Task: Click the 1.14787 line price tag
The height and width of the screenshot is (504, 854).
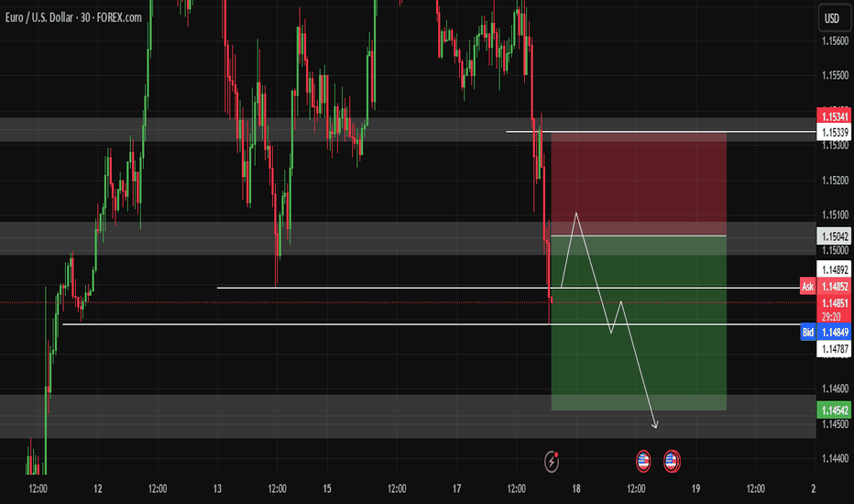Action: [834, 349]
